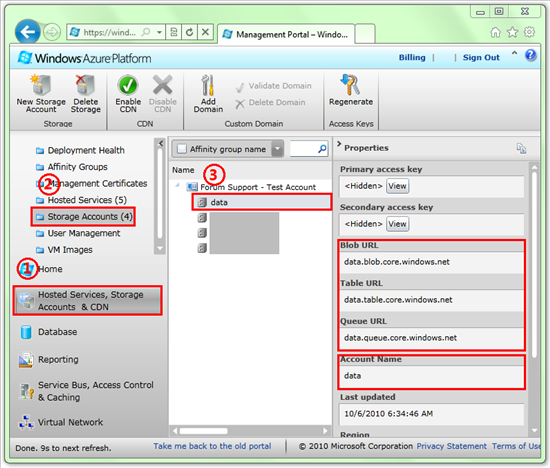Click the Delete Storage icon

[85, 85]
